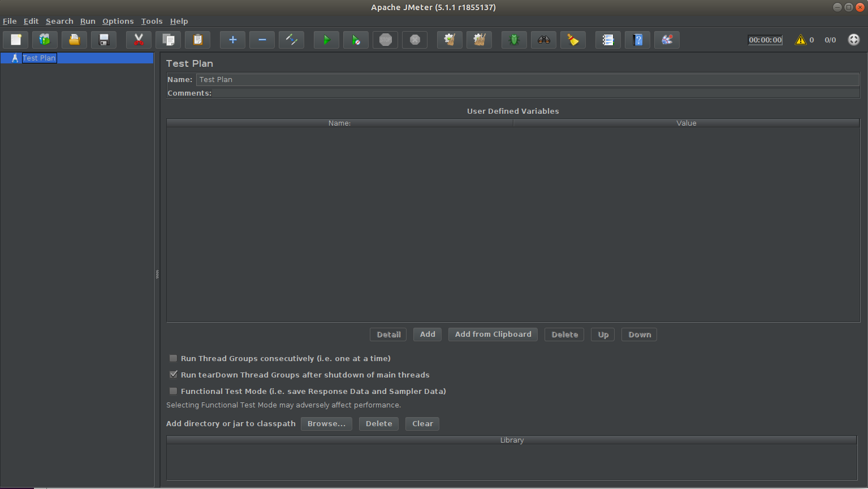Image resolution: width=868 pixels, height=489 pixels.
Task: Click the 00:00:00 elapsed timer
Action: click(x=765, y=40)
